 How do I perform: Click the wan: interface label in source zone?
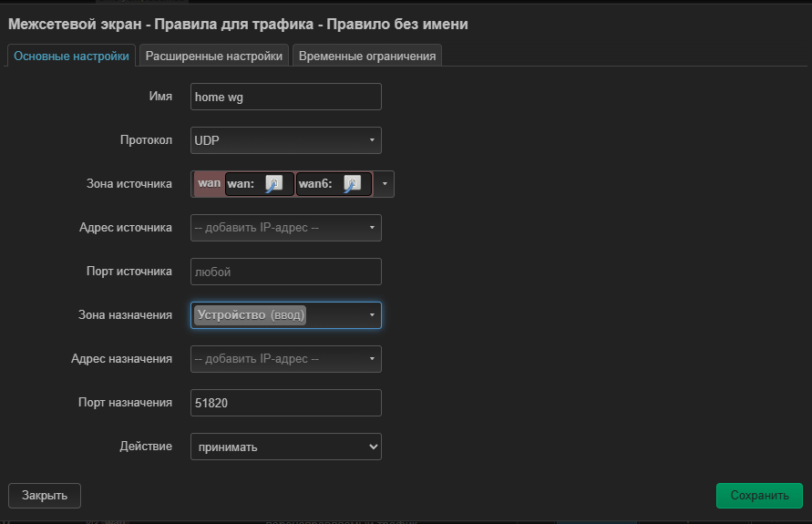[242, 184]
